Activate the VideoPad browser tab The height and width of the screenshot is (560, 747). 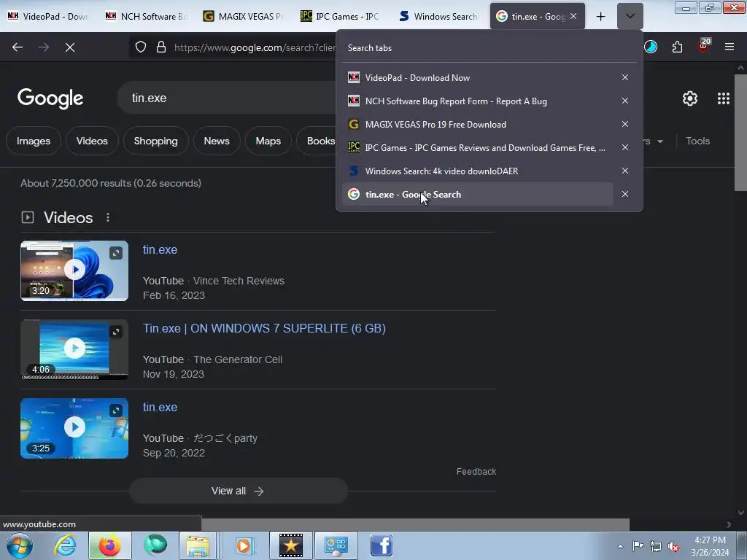tap(48, 16)
